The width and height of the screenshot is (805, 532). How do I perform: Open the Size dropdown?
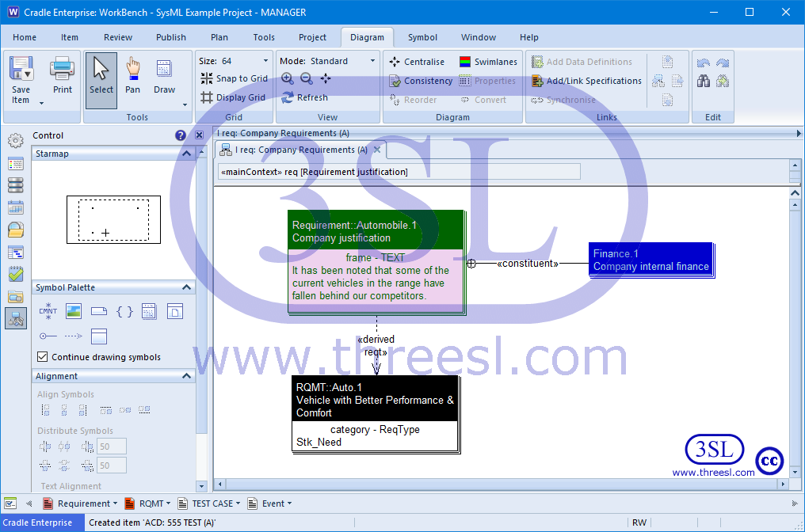click(x=265, y=61)
